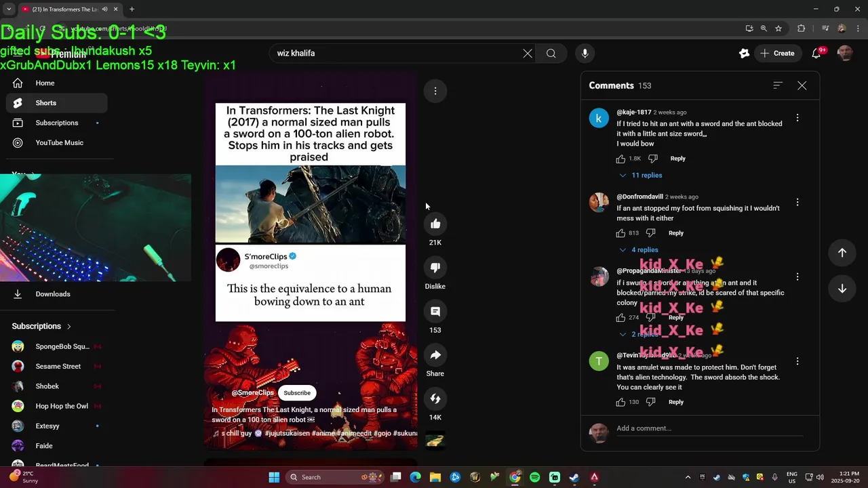Open @SmoreClips channel name on Short
The height and width of the screenshot is (488, 868).
coord(252,393)
